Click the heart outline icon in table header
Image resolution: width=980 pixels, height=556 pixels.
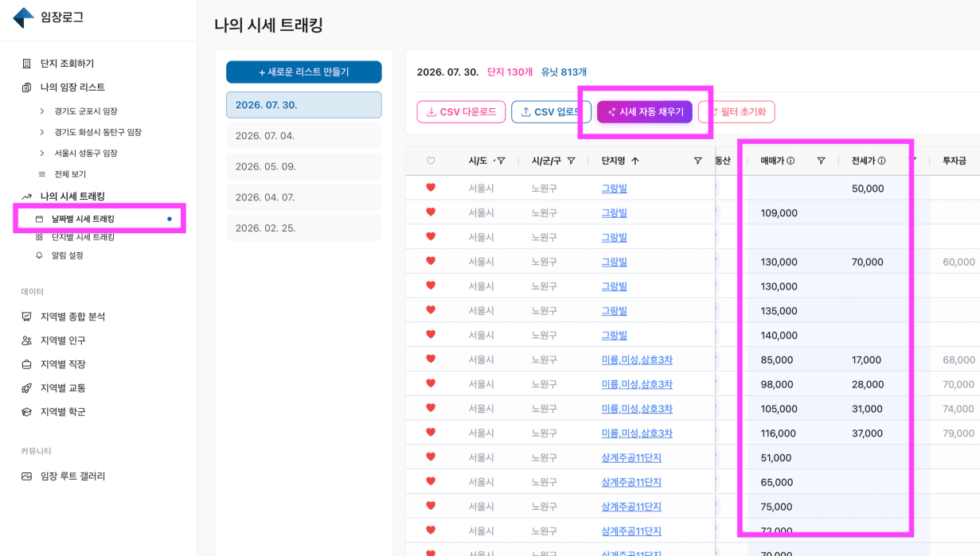click(x=431, y=161)
